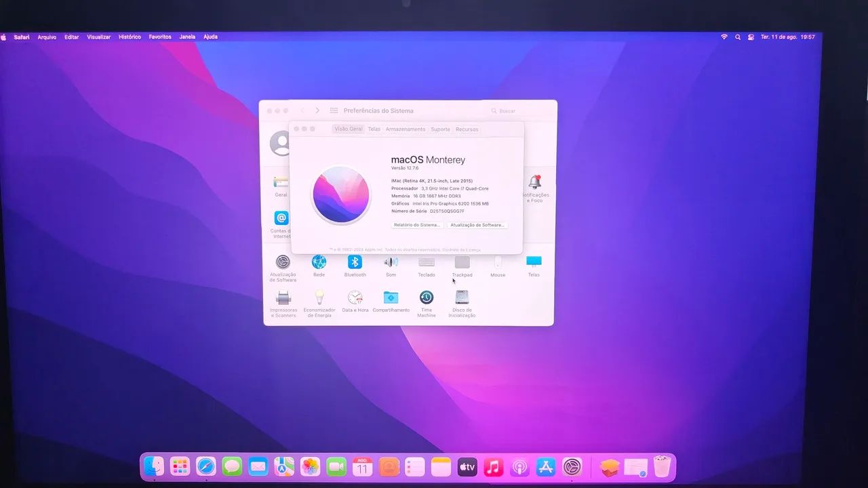The width and height of the screenshot is (868, 488).
Task: Click the Buscar search field
Action: click(518, 110)
